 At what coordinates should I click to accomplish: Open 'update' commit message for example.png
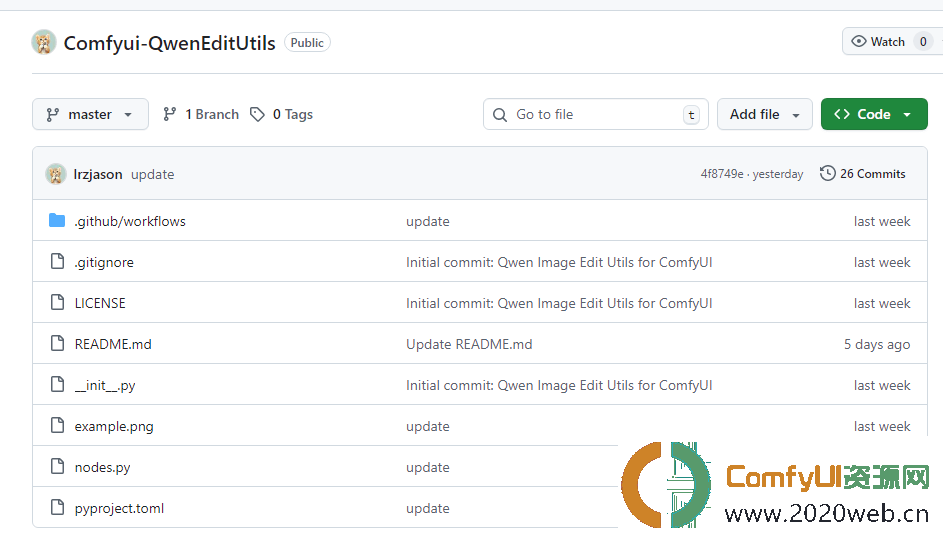pos(428,427)
